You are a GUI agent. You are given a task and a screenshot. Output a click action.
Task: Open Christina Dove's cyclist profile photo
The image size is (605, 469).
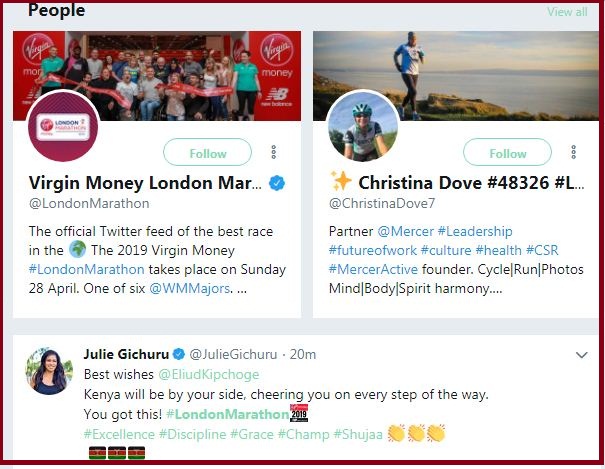362,126
